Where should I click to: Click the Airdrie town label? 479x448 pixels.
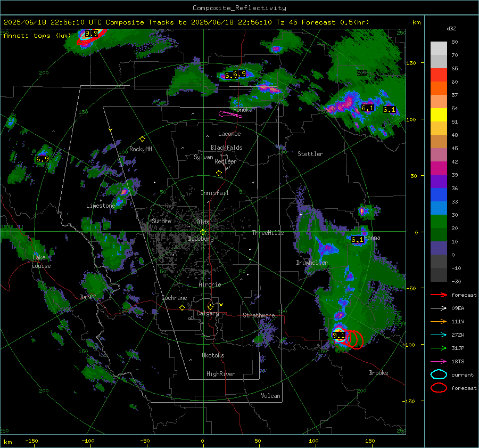[x=210, y=284]
